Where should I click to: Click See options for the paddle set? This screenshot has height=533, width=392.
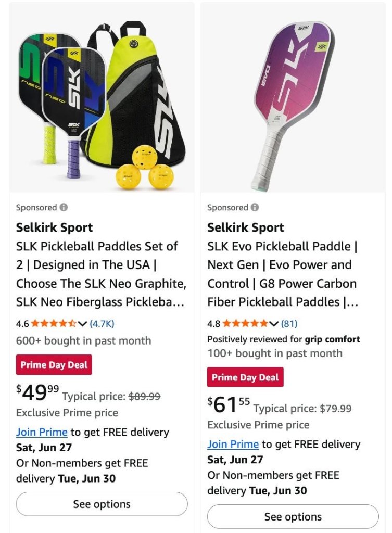[102, 504]
